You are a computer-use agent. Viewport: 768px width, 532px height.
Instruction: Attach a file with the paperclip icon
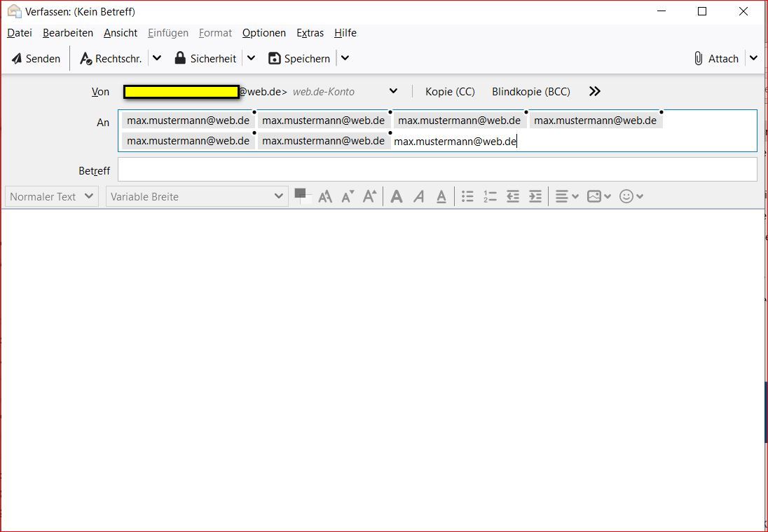coord(699,59)
